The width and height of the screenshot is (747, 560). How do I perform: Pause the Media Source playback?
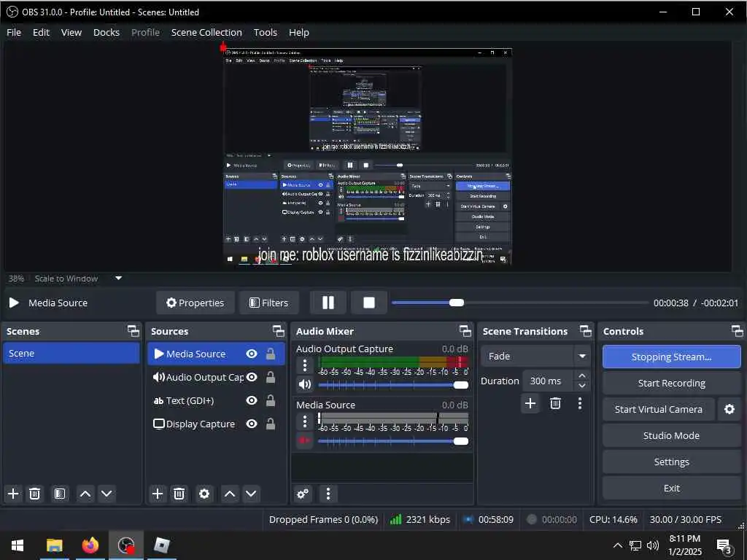(328, 303)
